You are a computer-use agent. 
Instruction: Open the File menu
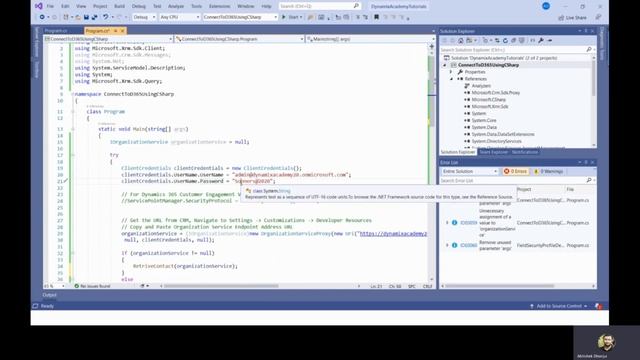50,6
